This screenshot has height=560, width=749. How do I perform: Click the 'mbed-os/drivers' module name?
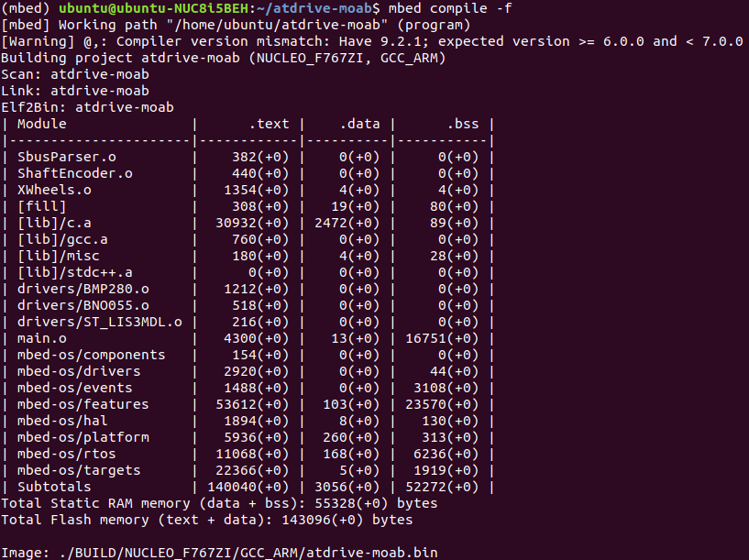[79, 371]
